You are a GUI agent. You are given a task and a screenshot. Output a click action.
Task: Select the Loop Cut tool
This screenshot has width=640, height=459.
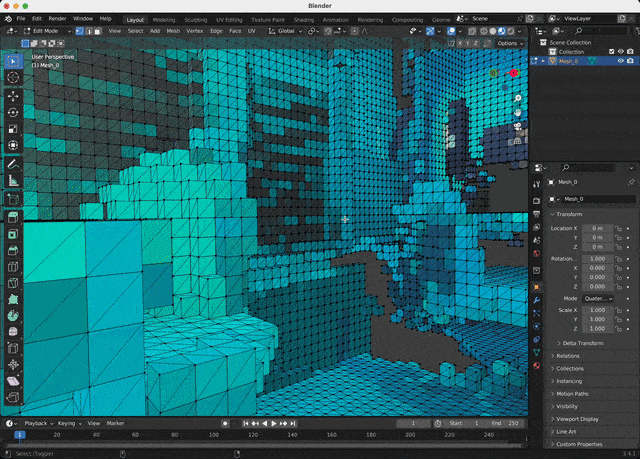13,266
